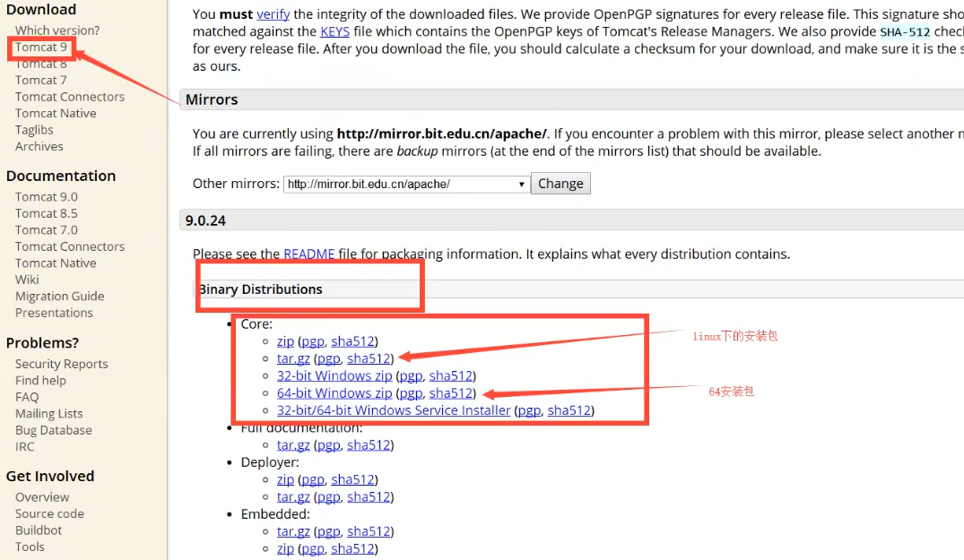The height and width of the screenshot is (560, 964).
Task: Download the Embedded zip package
Action: (x=285, y=549)
